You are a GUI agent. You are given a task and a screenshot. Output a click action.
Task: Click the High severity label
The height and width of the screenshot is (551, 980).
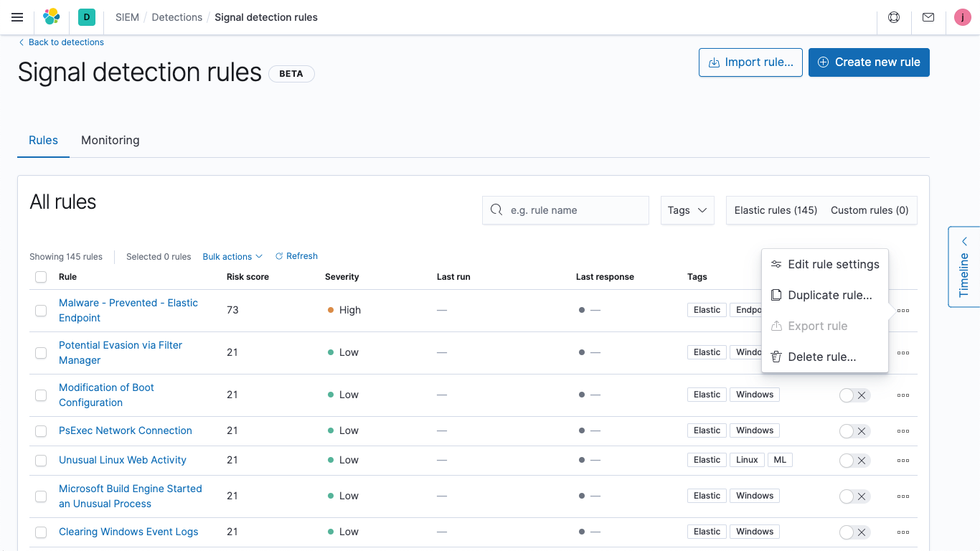(x=350, y=310)
